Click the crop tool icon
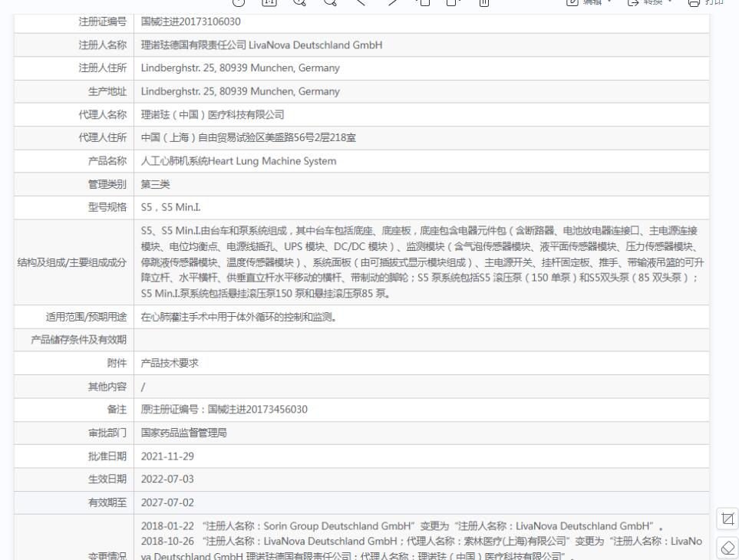The width and height of the screenshot is (739, 560). (727, 519)
